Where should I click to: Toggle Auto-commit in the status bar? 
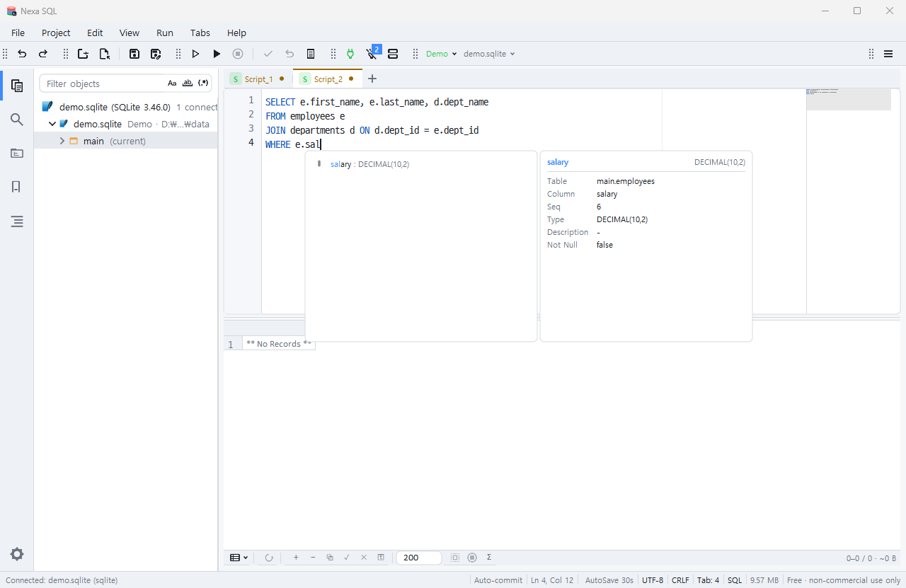pyautogui.click(x=498, y=580)
